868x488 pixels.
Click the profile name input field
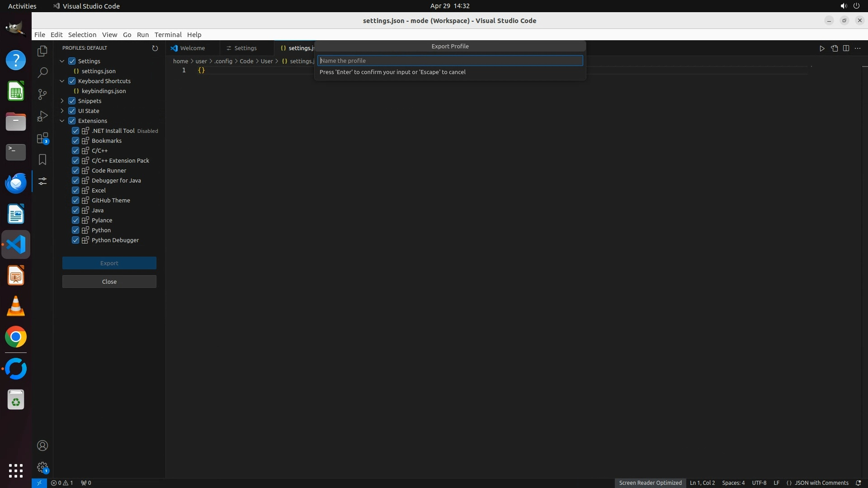[450, 61]
